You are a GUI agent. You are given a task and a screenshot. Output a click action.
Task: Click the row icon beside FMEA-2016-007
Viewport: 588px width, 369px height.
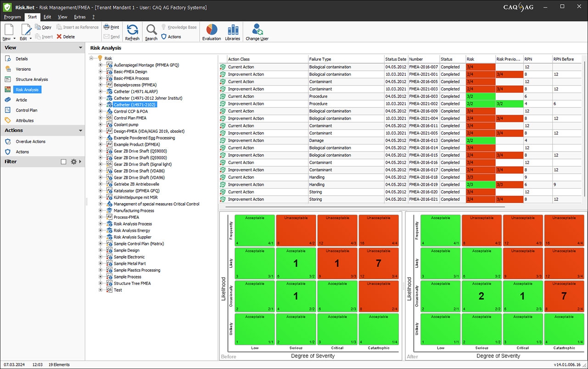[x=223, y=67]
